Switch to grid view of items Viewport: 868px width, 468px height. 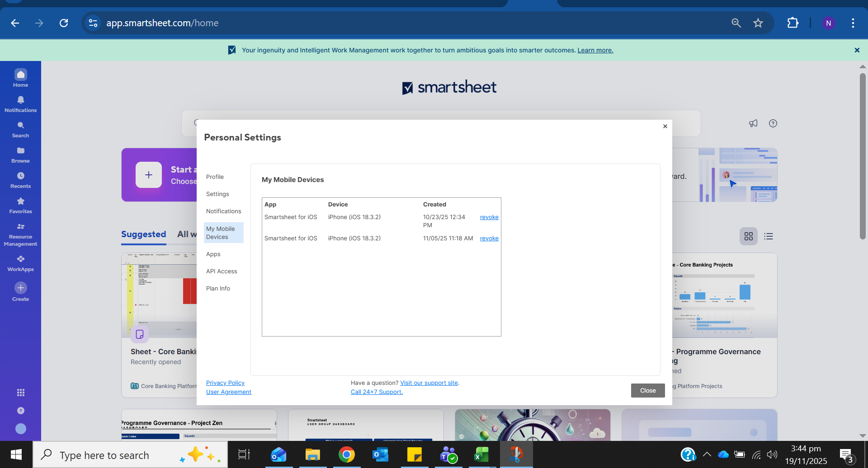tap(749, 236)
